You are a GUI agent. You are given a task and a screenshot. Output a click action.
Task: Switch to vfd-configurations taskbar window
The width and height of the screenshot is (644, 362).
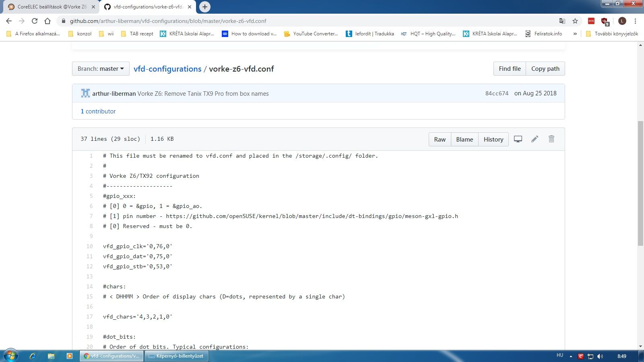click(x=112, y=356)
